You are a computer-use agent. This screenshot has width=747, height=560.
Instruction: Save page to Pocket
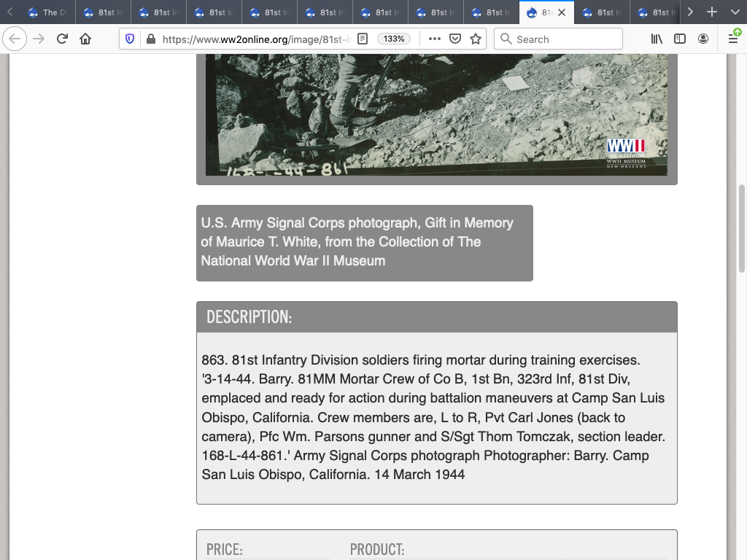(x=455, y=39)
